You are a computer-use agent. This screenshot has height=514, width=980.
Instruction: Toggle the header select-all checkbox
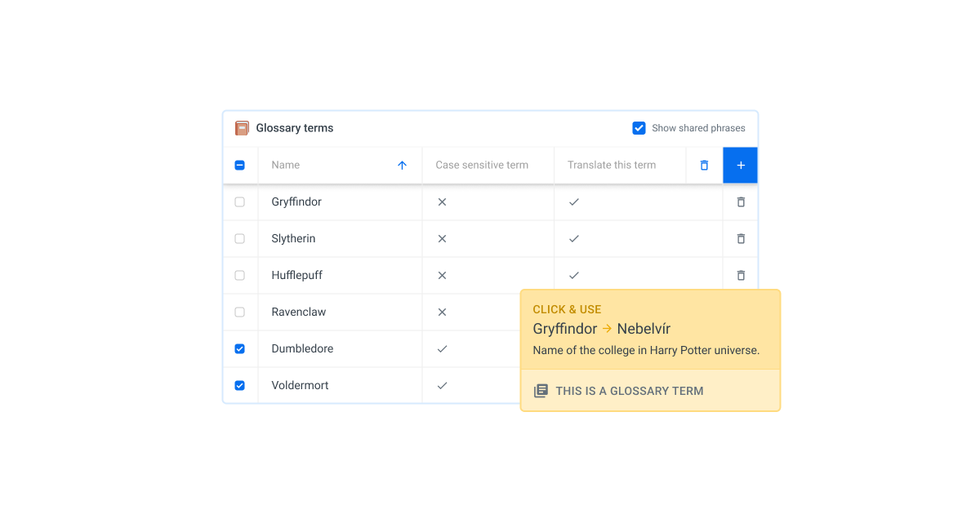tap(239, 165)
